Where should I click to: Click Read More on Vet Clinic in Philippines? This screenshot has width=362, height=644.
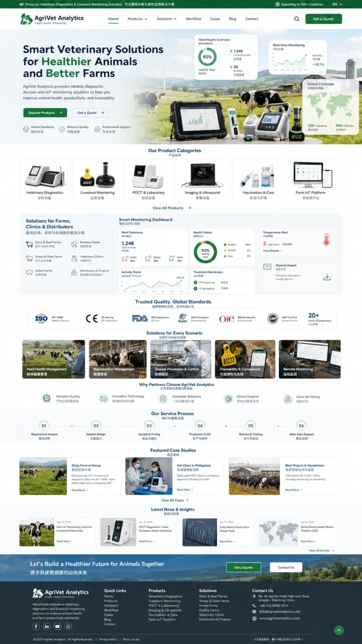[185, 490]
